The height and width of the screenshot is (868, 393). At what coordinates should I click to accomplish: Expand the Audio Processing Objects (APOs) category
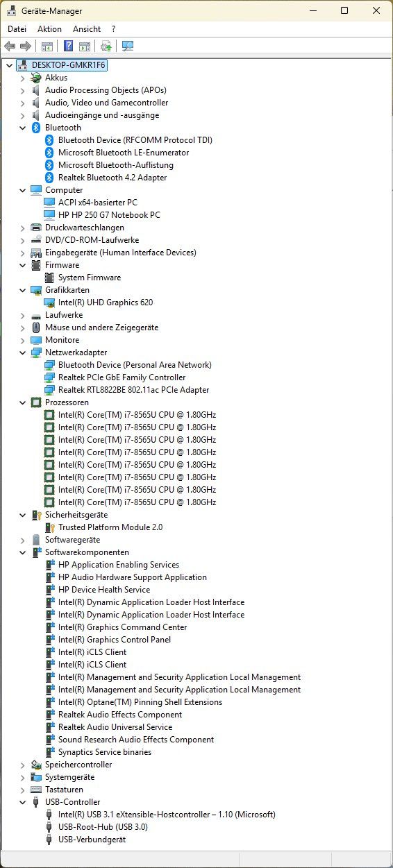[x=22, y=90]
